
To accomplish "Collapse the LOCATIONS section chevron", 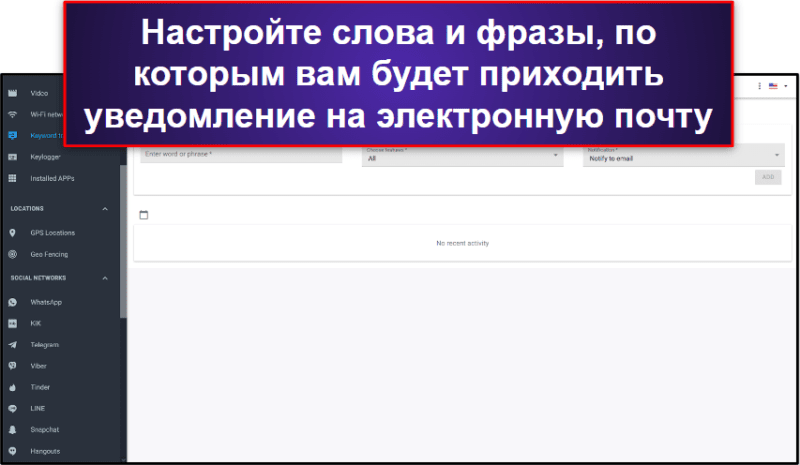I will 105,209.
